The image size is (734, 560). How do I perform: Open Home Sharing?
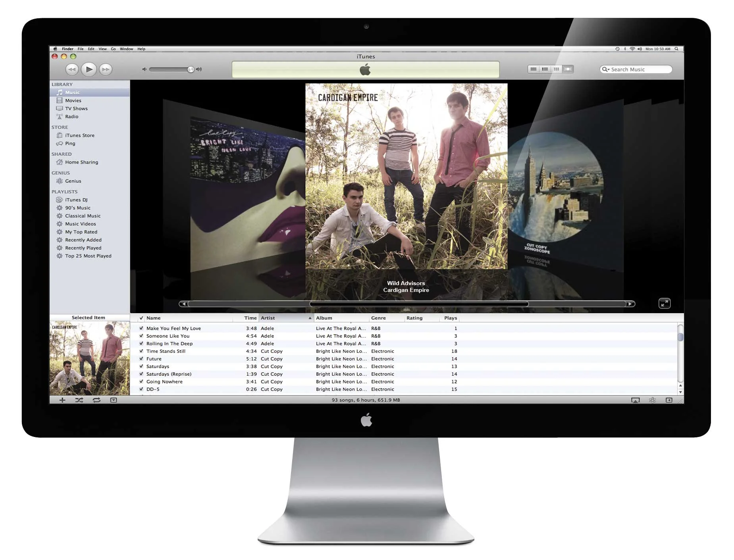point(90,162)
